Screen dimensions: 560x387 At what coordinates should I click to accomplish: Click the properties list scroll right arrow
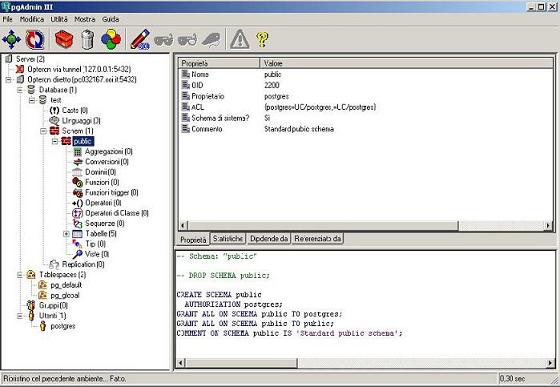(549, 226)
